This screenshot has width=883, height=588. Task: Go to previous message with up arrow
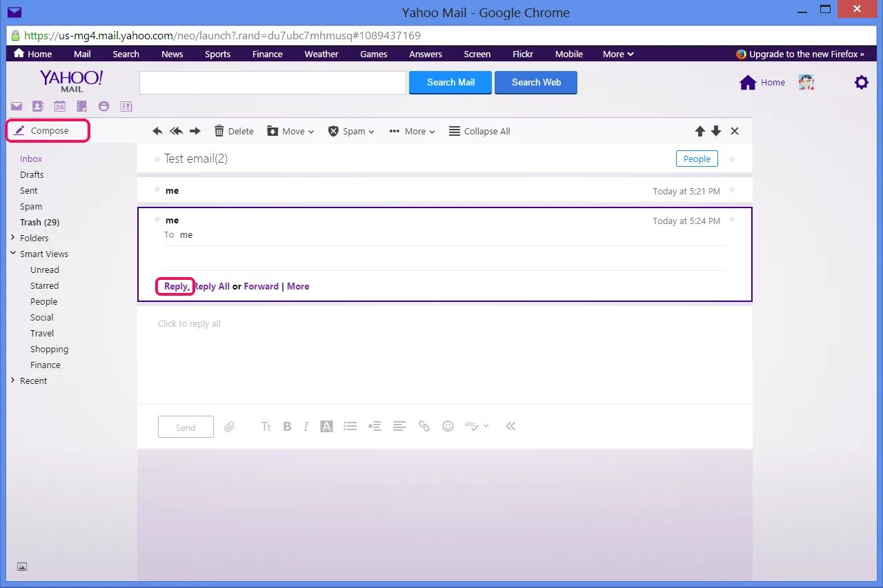point(700,131)
